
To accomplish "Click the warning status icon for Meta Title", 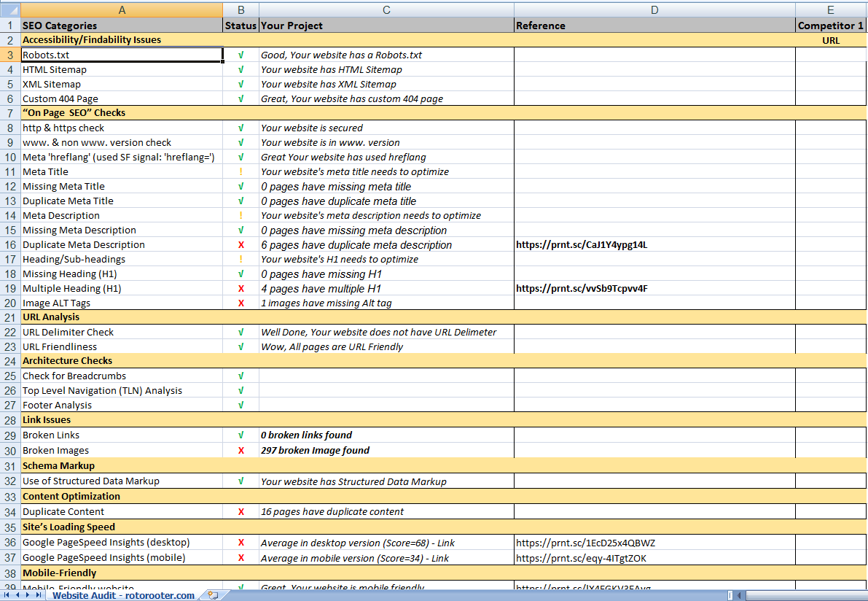I will (241, 172).
